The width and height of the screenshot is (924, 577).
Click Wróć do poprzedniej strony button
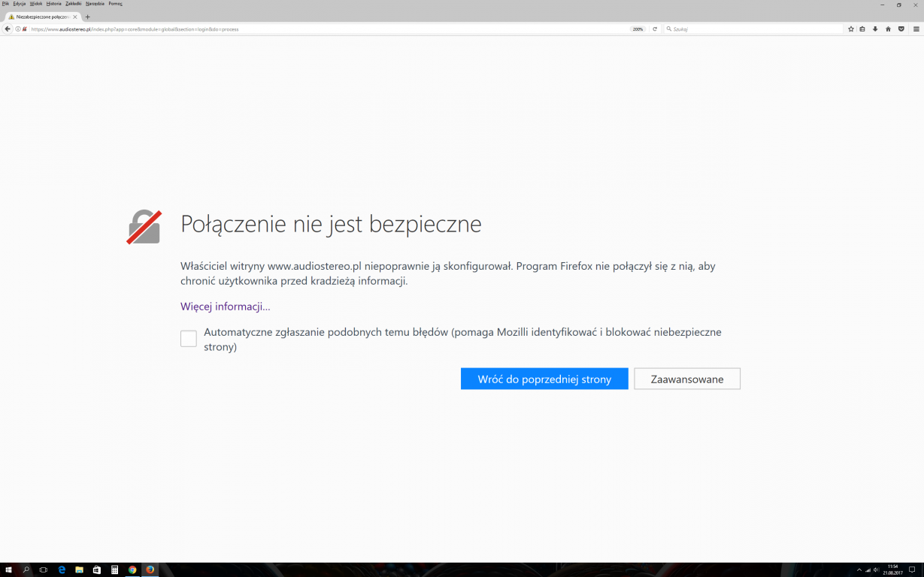(x=544, y=379)
